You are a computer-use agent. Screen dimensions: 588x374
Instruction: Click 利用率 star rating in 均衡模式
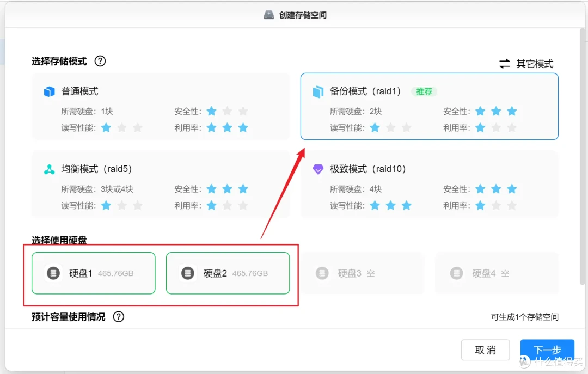click(x=227, y=205)
